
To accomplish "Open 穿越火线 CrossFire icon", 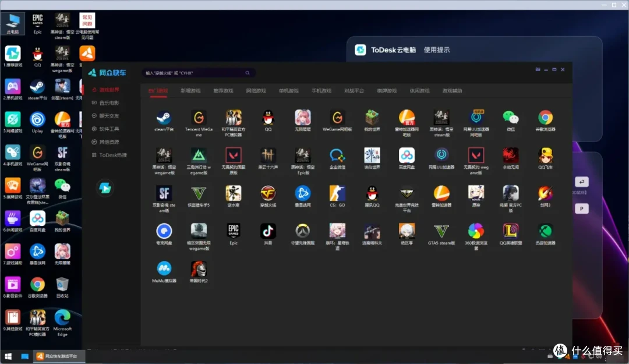I will 268,193.
